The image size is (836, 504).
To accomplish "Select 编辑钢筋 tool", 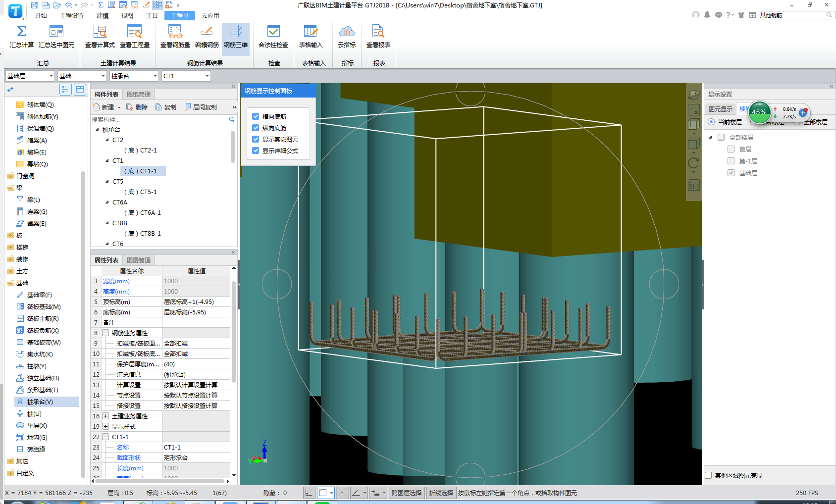I will (207, 37).
